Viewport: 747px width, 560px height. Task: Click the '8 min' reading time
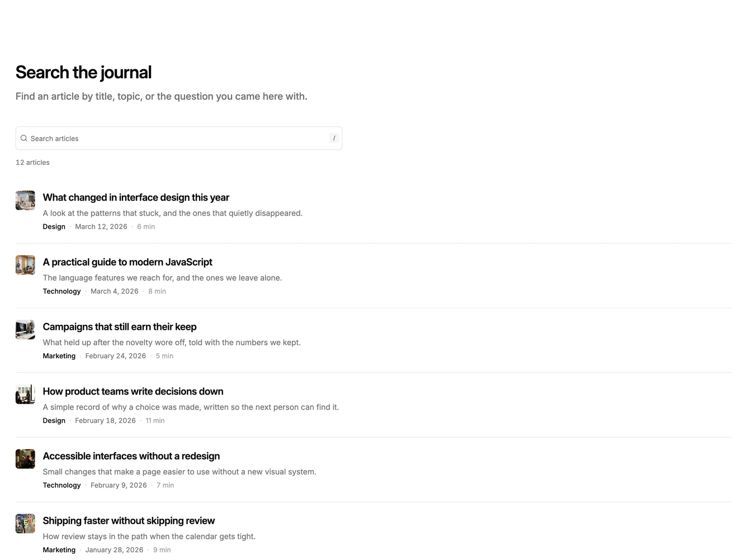tap(157, 291)
